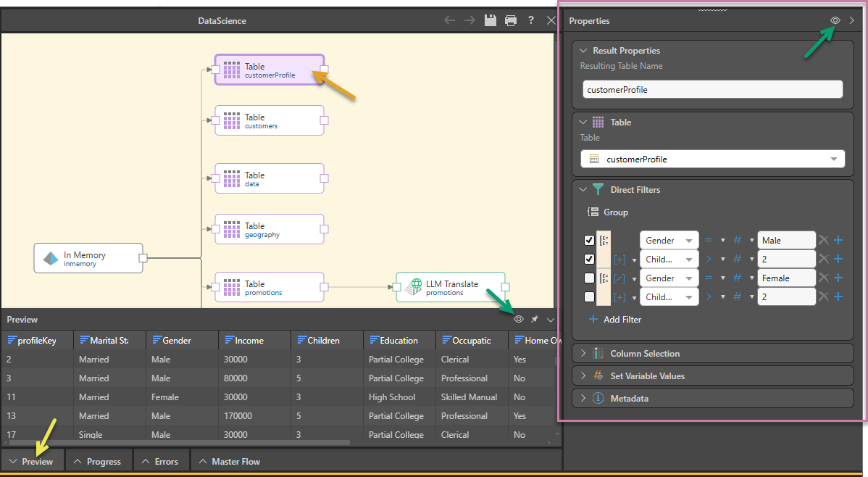Screen dimensions: 868x477
Task: Select the data Table node
Action: click(270, 178)
